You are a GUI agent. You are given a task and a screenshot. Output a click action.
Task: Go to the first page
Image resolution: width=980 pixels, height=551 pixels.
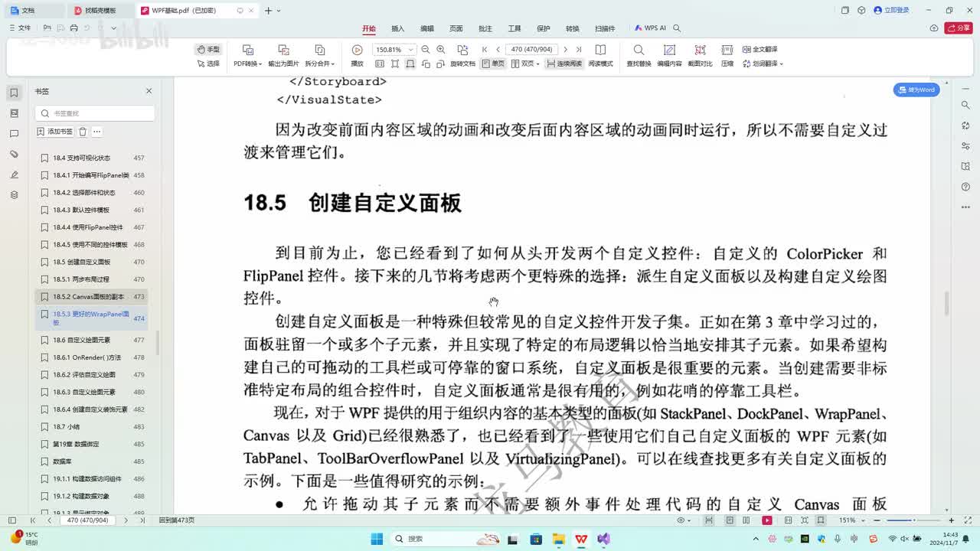point(485,49)
